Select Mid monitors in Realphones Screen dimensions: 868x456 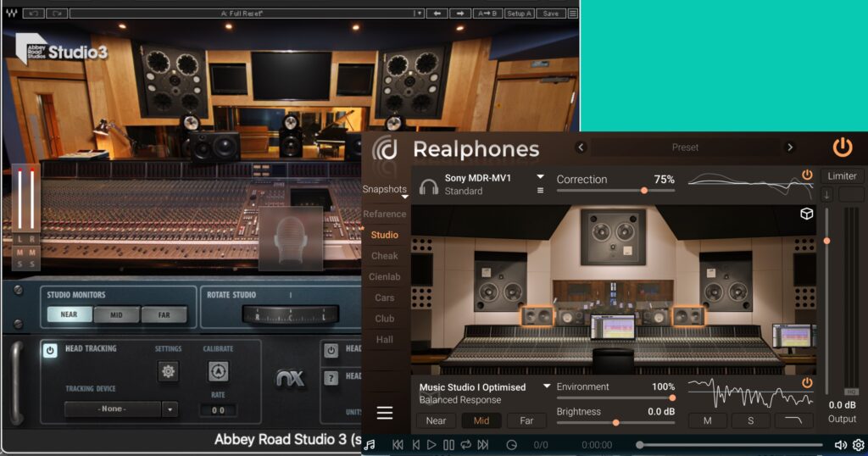(x=481, y=420)
